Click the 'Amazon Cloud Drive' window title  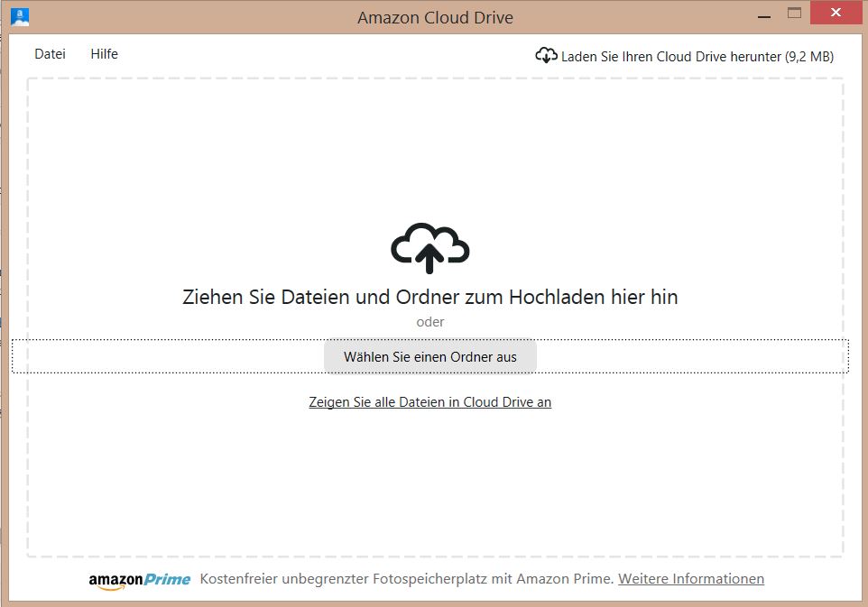[435, 18]
